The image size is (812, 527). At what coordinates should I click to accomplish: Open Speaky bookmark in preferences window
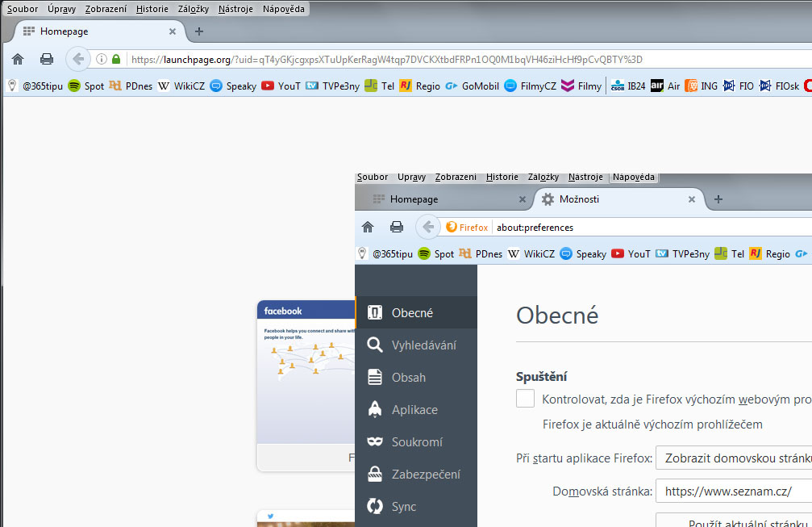pyautogui.click(x=584, y=254)
